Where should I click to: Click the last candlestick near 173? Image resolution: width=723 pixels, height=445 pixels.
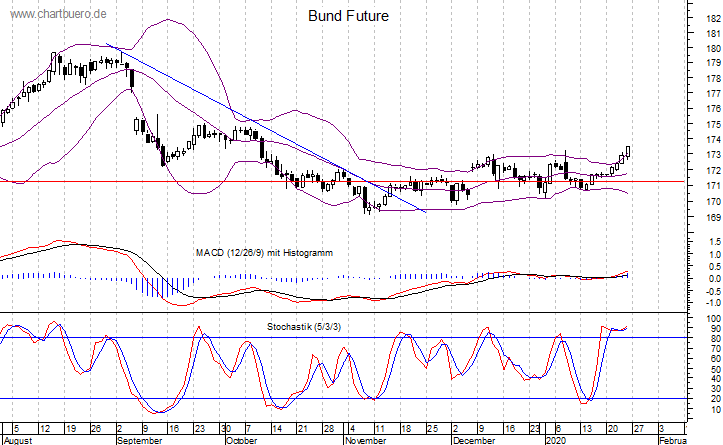(628, 152)
